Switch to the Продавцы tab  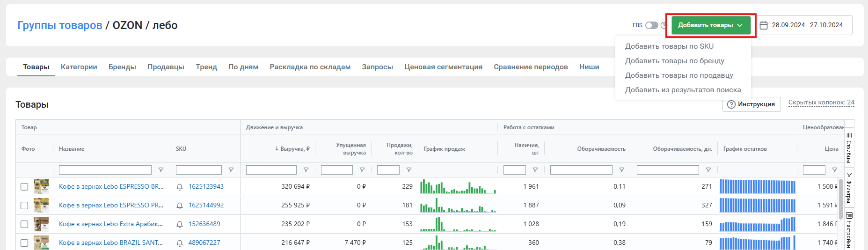[166, 67]
